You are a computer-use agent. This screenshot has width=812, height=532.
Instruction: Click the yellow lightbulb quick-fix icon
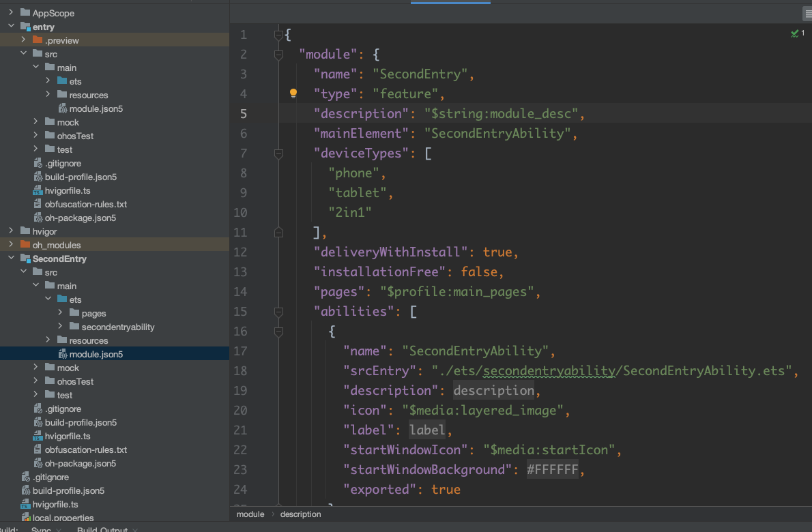[x=293, y=93]
